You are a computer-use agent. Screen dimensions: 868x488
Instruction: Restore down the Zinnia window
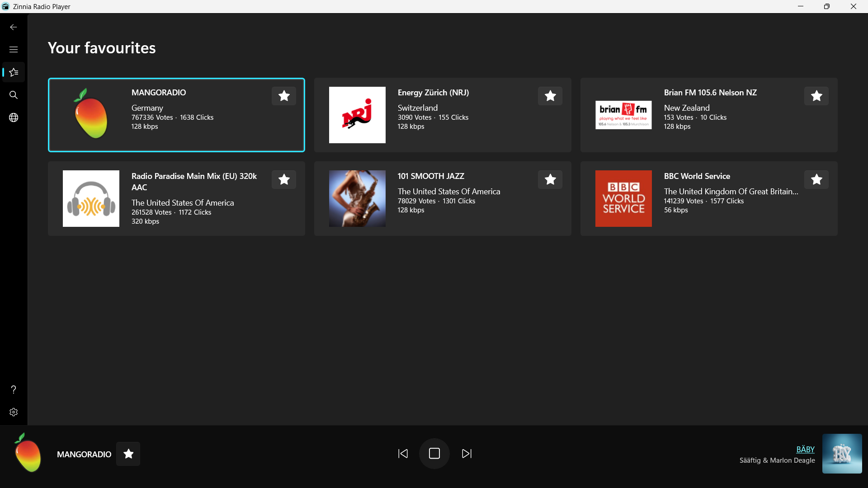coord(827,6)
